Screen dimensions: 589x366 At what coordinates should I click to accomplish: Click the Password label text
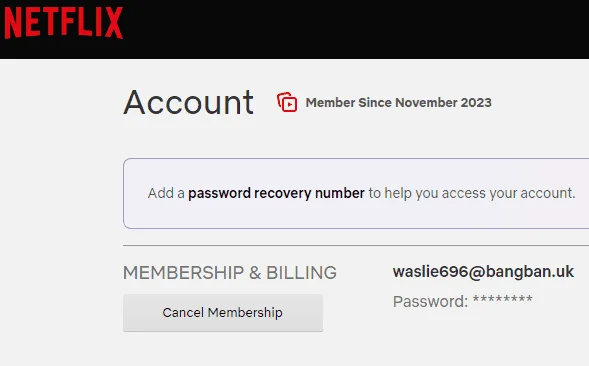[430, 301]
